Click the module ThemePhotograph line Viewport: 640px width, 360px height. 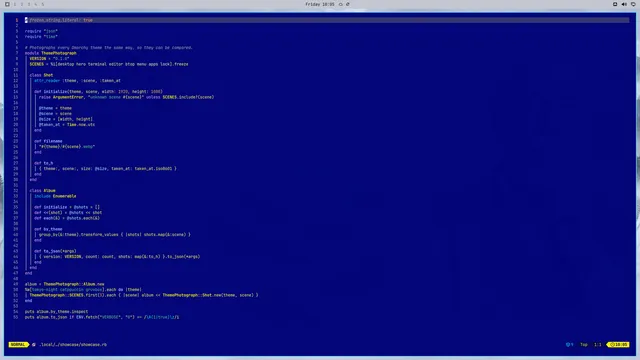pos(51,53)
